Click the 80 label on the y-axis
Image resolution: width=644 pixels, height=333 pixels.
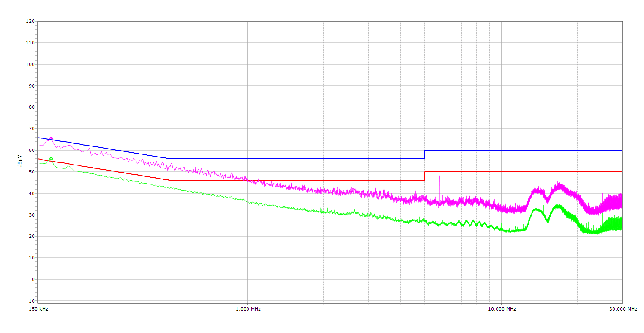[x=31, y=107]
